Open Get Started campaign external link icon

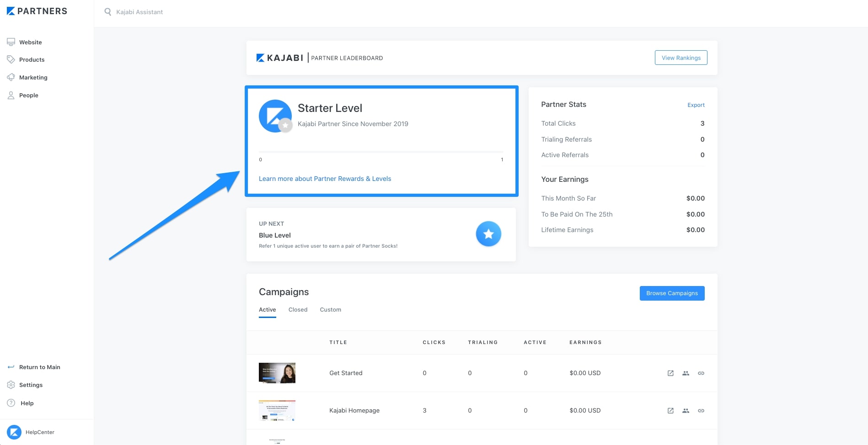(x=670, y=373)
